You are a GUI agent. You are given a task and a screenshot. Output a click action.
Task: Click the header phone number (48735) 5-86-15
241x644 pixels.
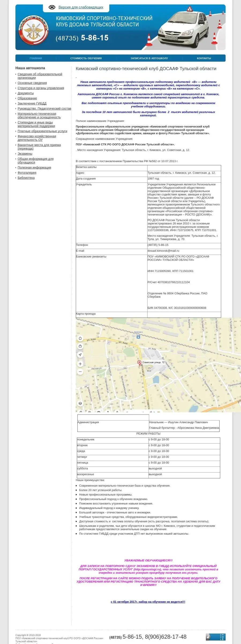pyautogui.click(x=82, y=38)
